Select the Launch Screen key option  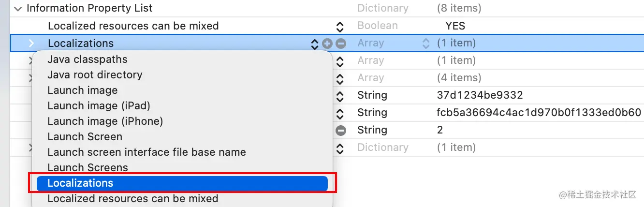coord(85,137)
